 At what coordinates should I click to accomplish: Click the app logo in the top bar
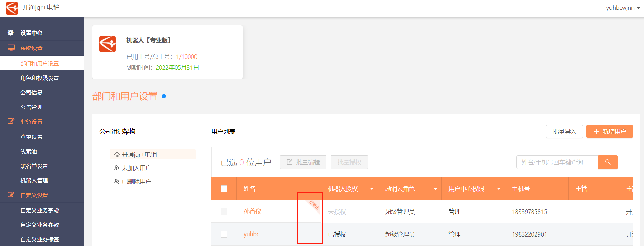click(12, 8)
